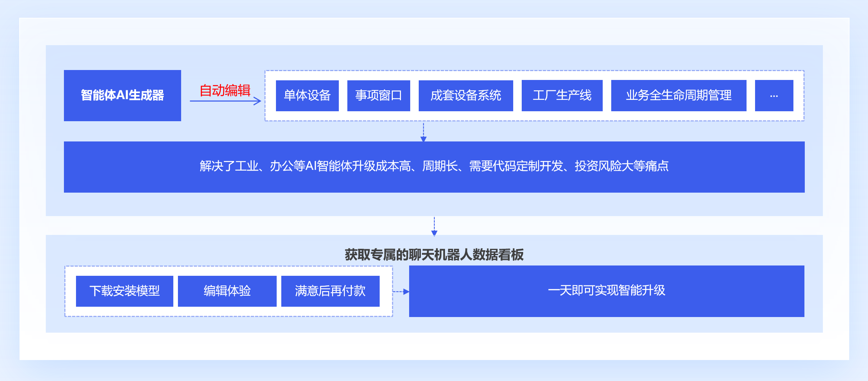Select the 下载安装模型 step

(x=124, y=291)
